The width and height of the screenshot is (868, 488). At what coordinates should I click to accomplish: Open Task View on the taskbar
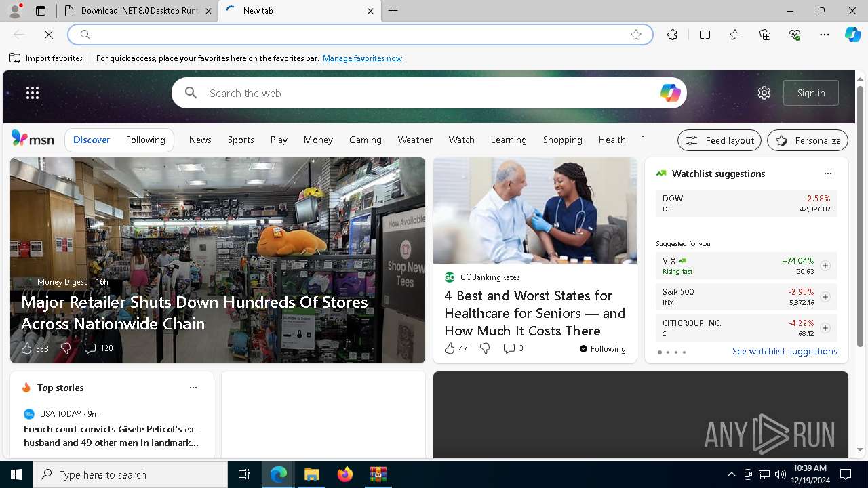[x=244, y=474]
